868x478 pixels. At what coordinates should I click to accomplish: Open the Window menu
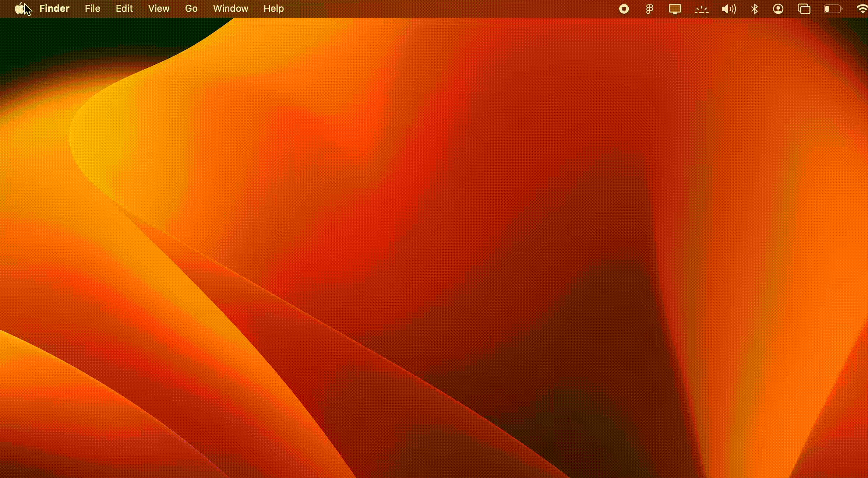230,8
